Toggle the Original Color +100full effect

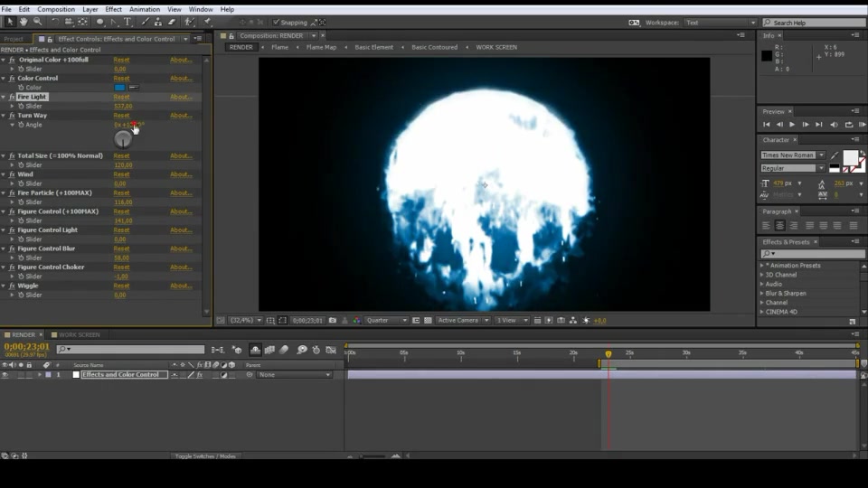[12, 60]
